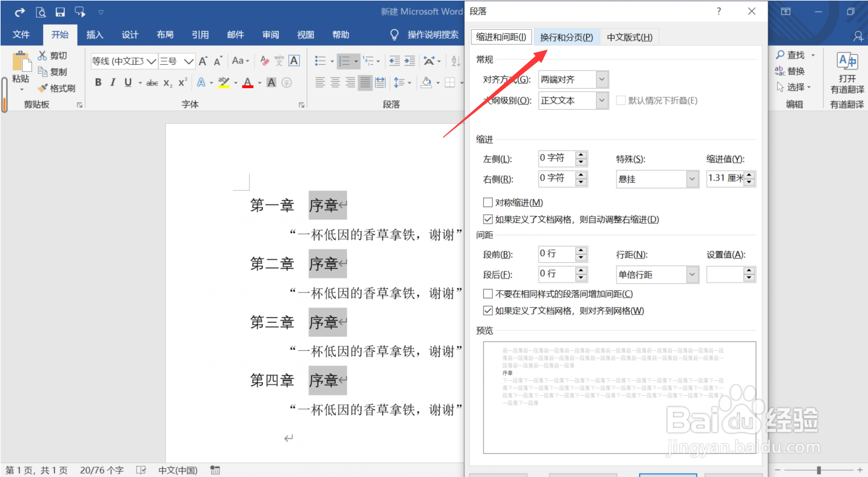Click 选择 Select button
This screenshot has height=477, width=868.
[794, 87]
